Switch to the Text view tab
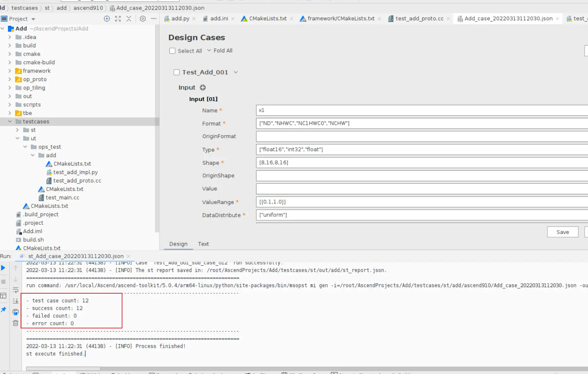The height and width of the screenshot is (374, 588). click(x=203, y=244)
